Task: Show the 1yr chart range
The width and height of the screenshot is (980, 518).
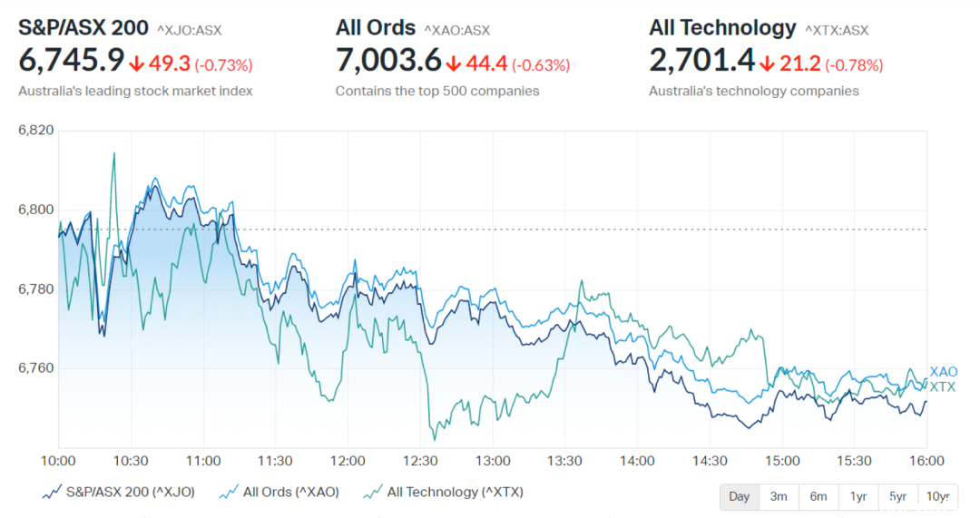Action: [858, 497]
